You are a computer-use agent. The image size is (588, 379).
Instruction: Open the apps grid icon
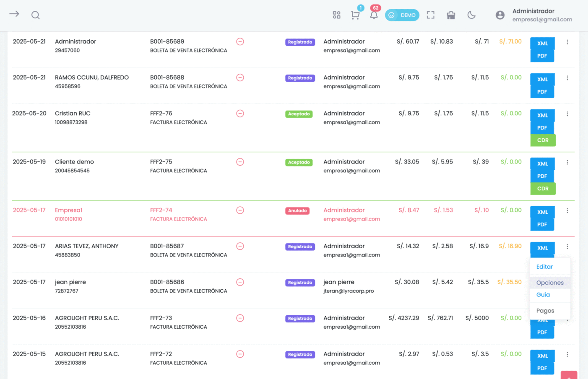[336, 15]
